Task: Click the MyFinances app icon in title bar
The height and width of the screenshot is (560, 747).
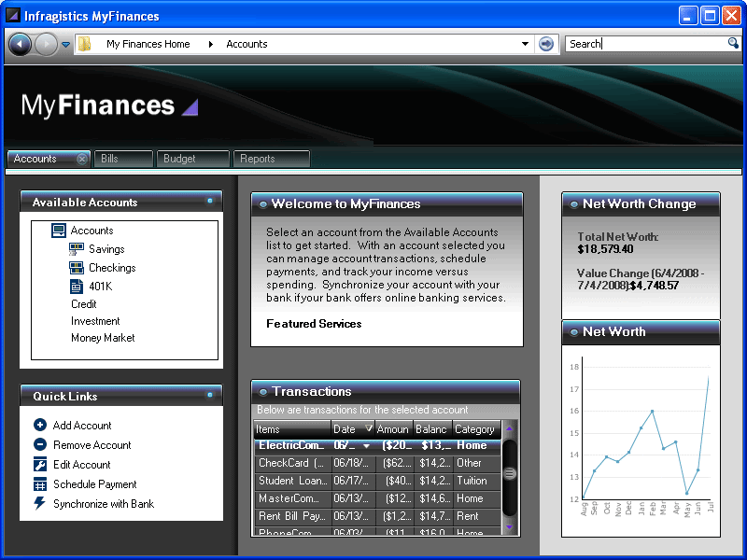Action: click(13, 15)
